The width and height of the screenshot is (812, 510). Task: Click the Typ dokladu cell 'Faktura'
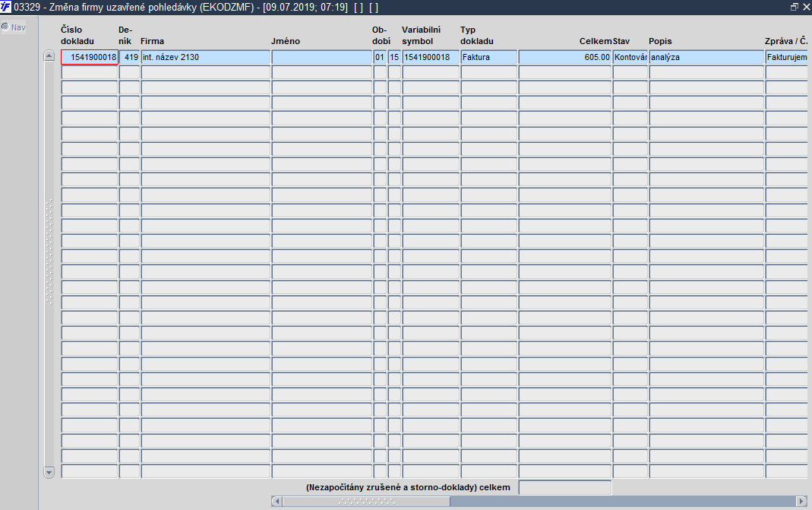(489, 57)
